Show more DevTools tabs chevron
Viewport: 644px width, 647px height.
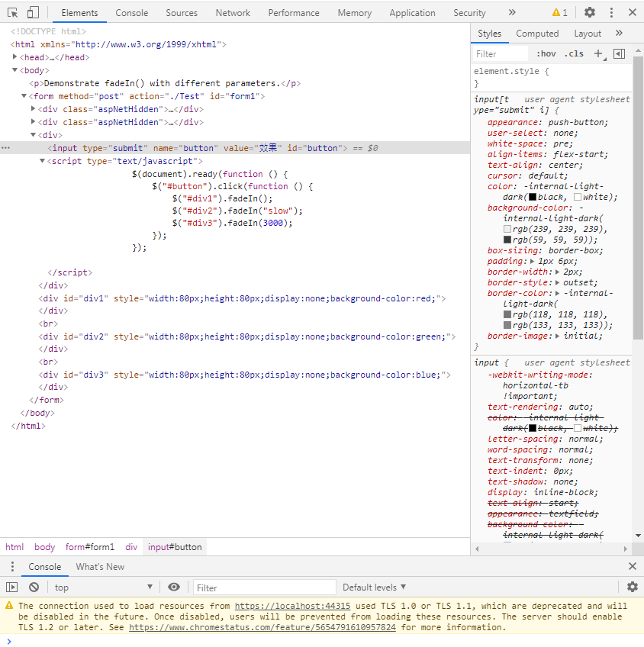tap(512, 12)
